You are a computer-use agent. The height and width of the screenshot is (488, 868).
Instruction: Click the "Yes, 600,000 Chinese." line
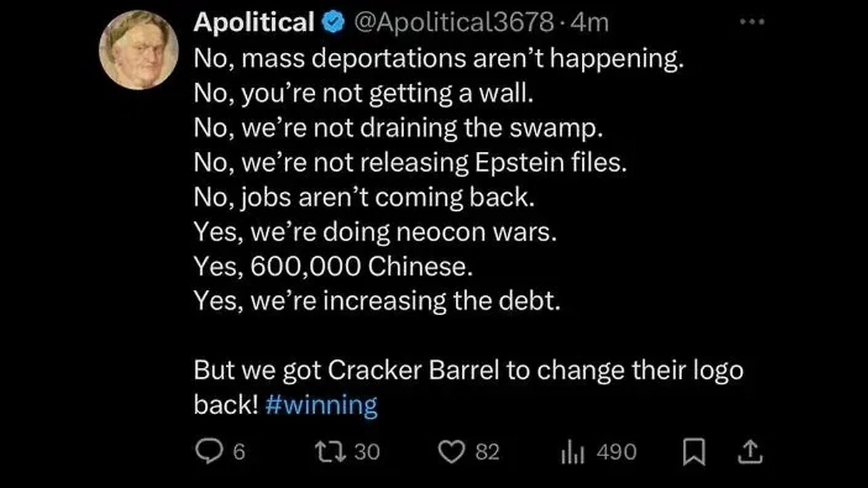tap(332, 267)
